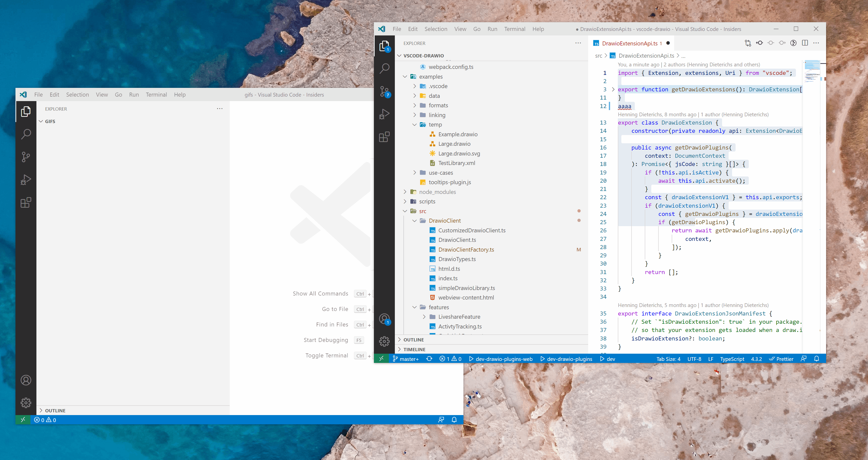
Task: Click the remote window indicator in gifs window
Action: (23, 420)
